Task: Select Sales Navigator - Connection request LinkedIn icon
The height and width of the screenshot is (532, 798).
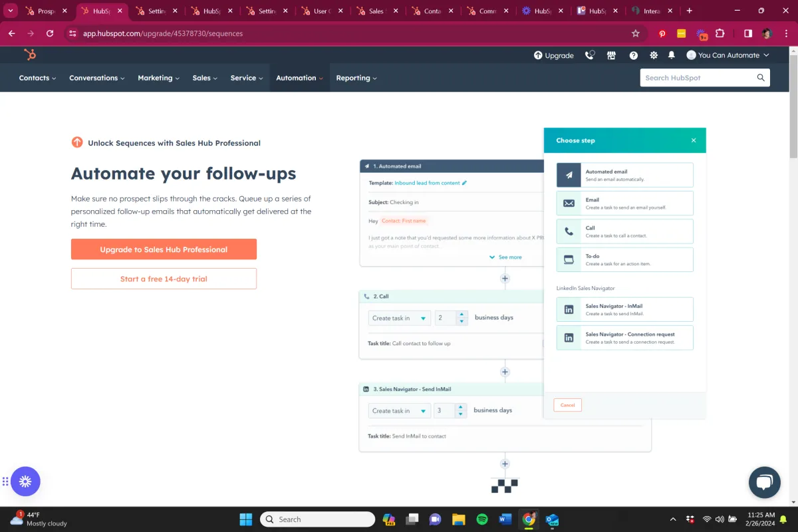Action: pyautogui.click(x=569, y=338)
